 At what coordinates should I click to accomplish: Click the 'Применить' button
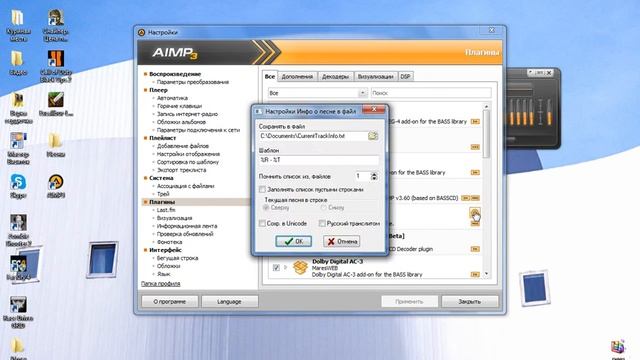point(409,302)
